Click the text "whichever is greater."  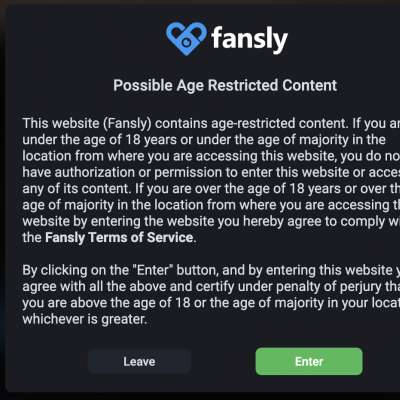[x=85, y=319]
